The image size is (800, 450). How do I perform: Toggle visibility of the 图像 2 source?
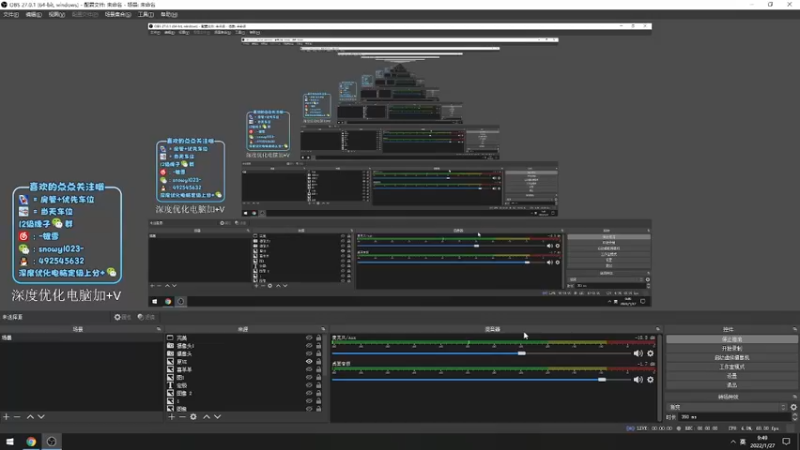(x=309, y=393)
